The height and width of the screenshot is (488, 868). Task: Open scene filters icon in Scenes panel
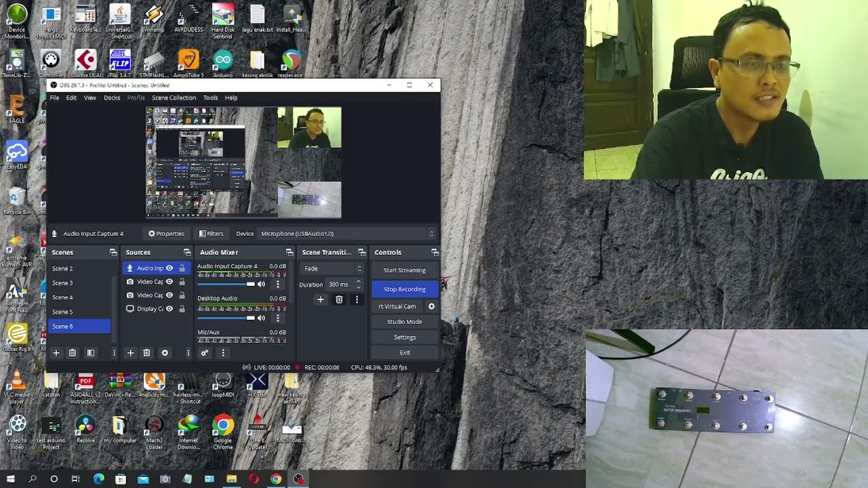click(x=90, y=352)
